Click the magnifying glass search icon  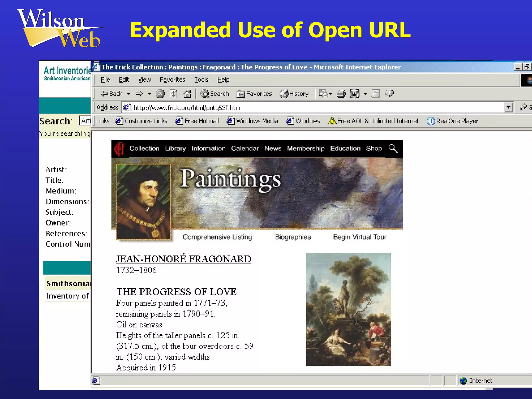click(393, 148)
